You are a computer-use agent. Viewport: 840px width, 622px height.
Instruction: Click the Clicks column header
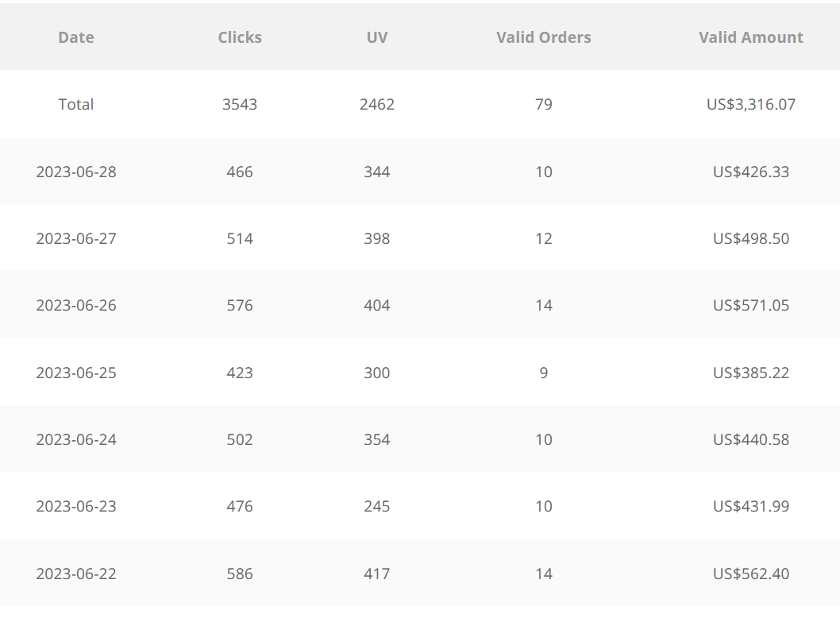click(240, 37)
